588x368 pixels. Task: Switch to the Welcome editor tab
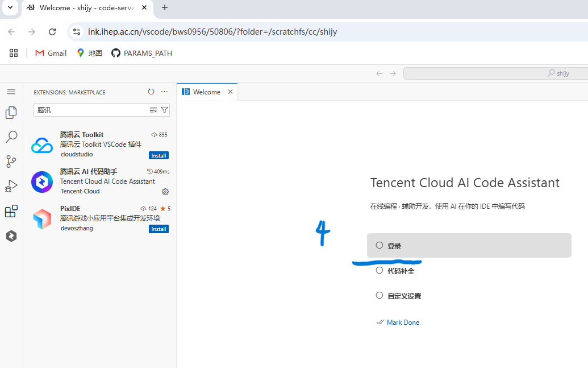(x=206, y=92)
